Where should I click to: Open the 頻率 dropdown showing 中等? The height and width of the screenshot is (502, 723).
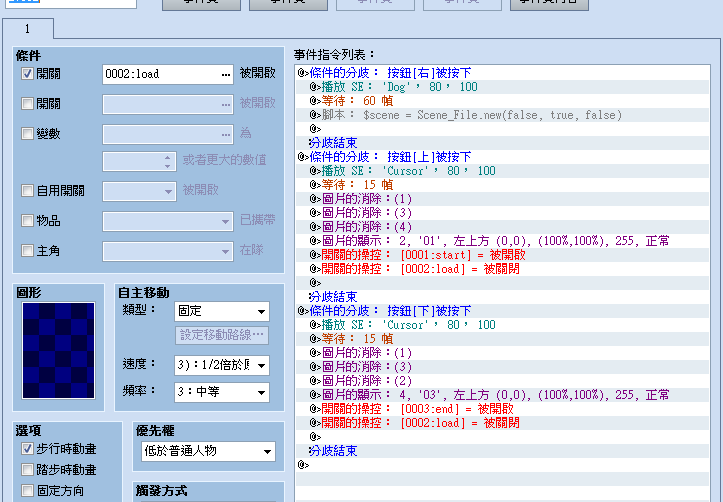222,392
